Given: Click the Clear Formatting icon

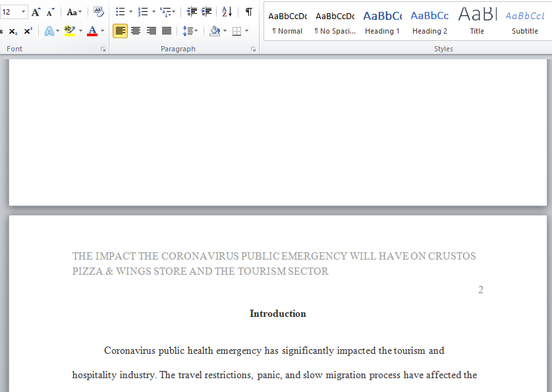Looking at the screenshot, I should pos(99,12).
